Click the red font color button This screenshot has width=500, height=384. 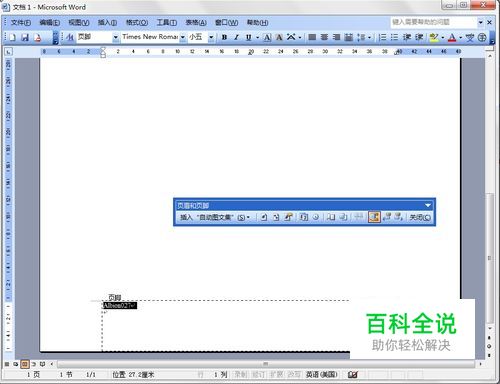coord(452,37)
